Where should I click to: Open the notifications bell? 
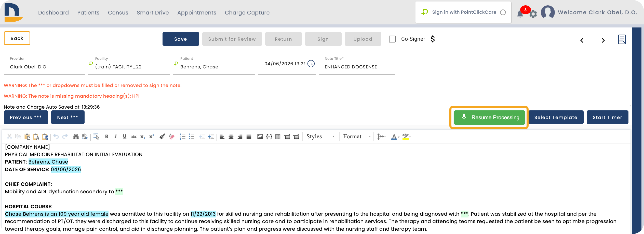pos(520,14)
